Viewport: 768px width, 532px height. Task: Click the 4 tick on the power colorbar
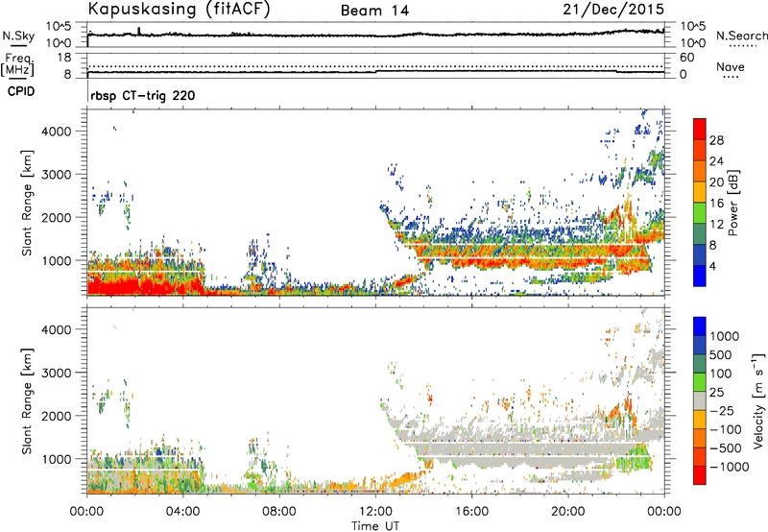(712, 266)
